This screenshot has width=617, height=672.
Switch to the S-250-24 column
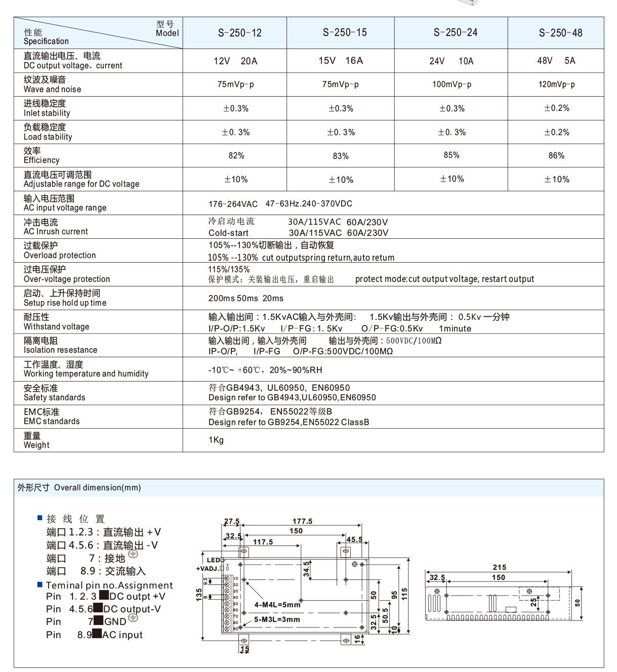pyautogui.click(x=450, y=32)
